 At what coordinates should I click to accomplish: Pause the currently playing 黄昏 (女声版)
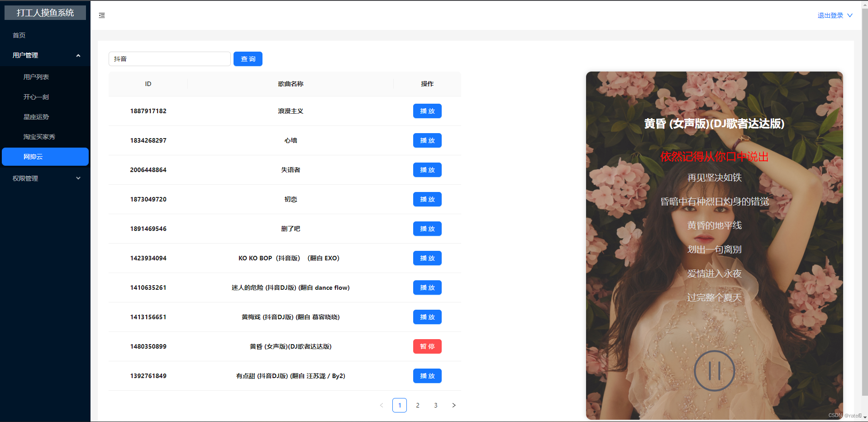pos(427,346)
